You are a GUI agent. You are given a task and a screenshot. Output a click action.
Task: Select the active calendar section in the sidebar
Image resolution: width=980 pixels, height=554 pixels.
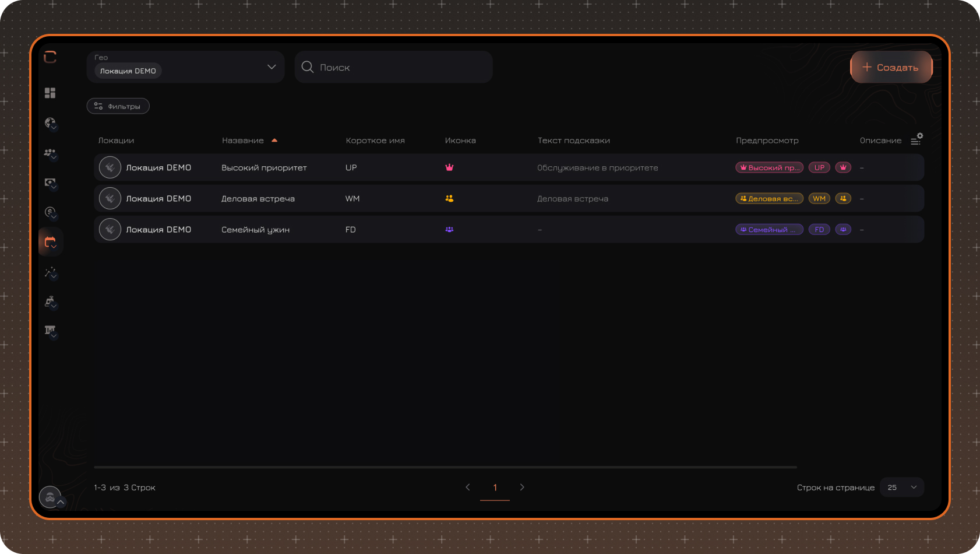point(51,242)
